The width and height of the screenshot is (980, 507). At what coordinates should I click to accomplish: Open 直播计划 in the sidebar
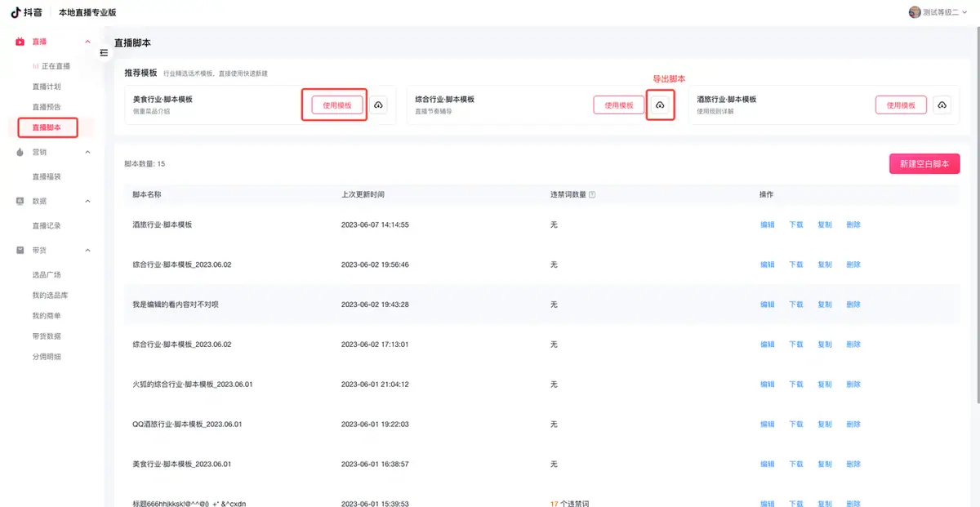click(x=47, y=87)
